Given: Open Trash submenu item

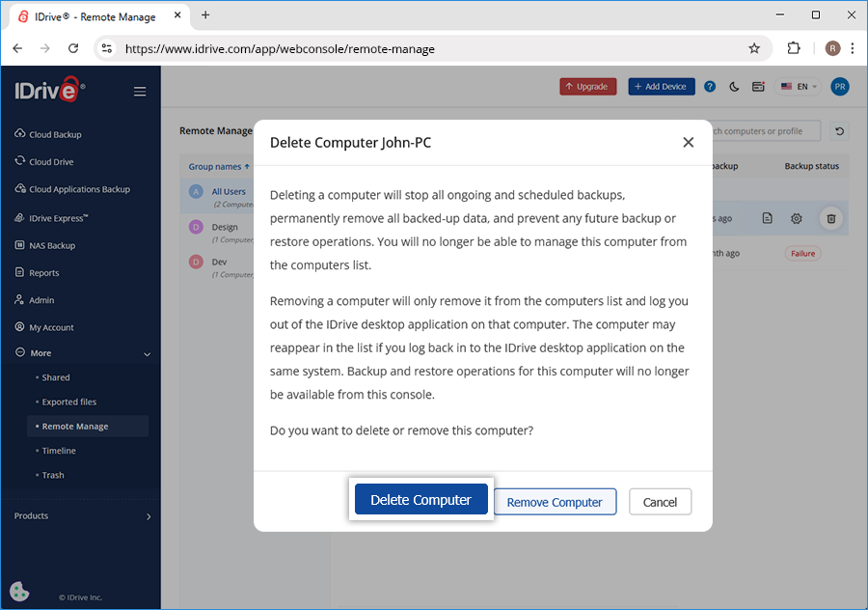Looking at the screenshot, I should pyautogui.click(x=53, y=475).
